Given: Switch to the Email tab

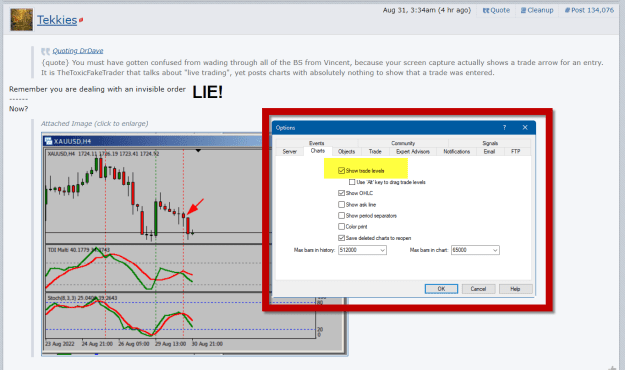Looking at the screenshot, I should pos(489,152).
